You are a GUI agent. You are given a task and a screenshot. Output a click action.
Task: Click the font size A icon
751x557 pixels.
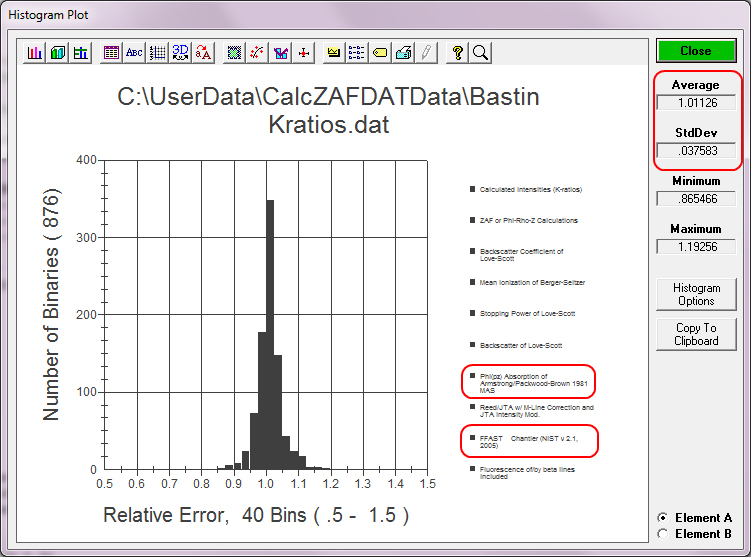tap(203, 53)
